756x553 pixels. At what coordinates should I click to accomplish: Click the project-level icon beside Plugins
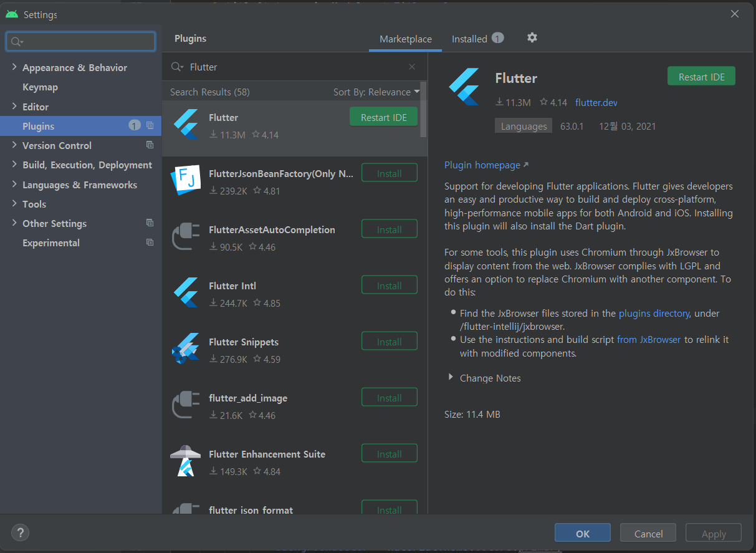[150, 126]
